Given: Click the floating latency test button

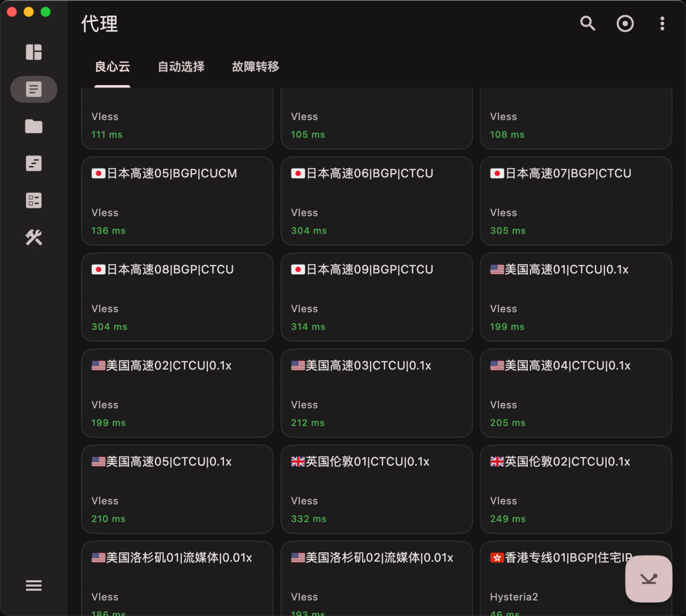Looking at the screenshot, I should 648,579.
